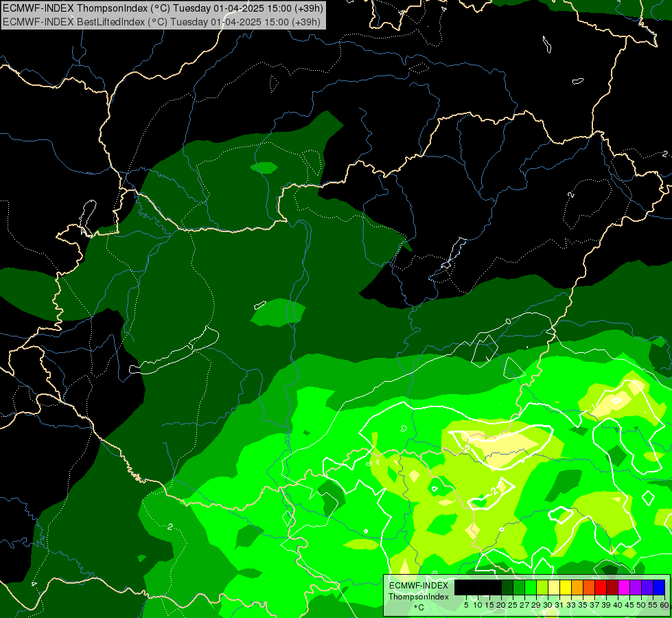Click the legend label ThompsonIndex
Viewport: 672px width, 618px height.
[419, 597]
